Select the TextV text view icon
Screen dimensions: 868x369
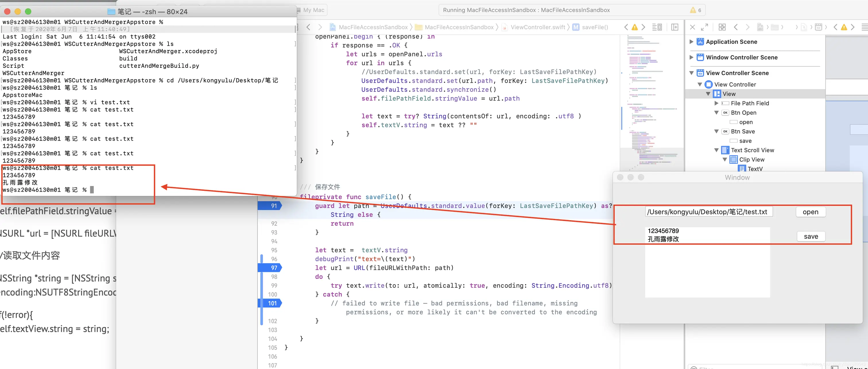pos(742,169)
